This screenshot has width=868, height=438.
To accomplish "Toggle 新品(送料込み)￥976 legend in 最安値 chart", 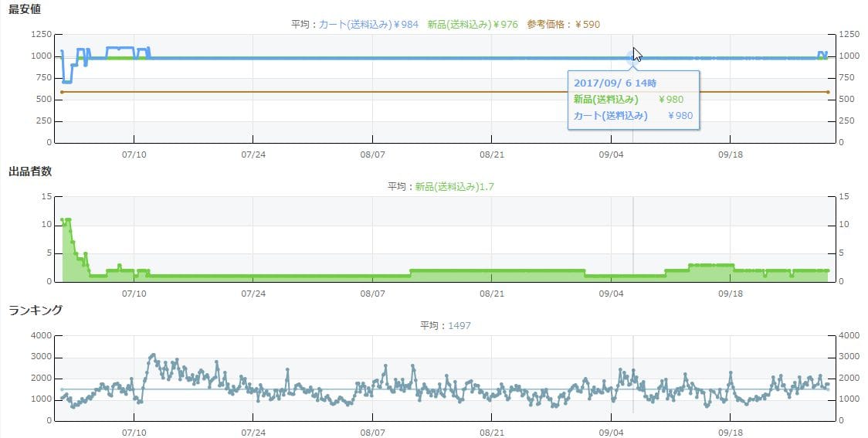I will click(x=472, y=25).
